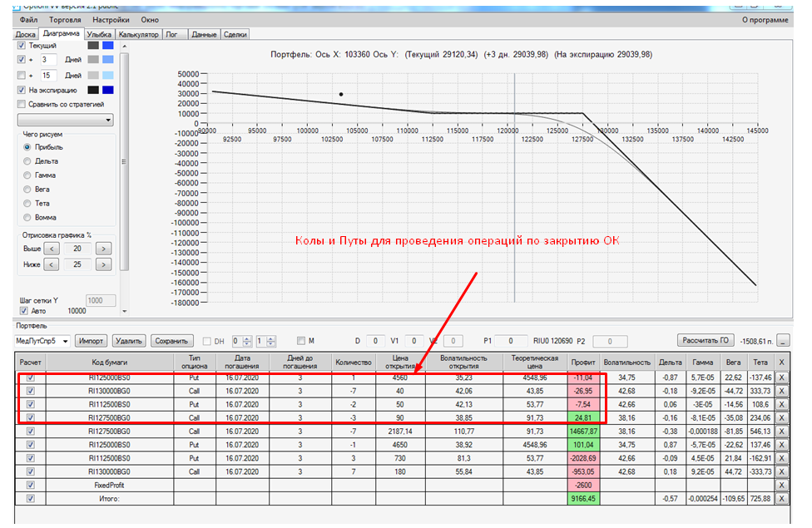Uncheck Расчет for RI112500BS0 quantity 3 row

pyautogui.click(x=31, y=458)
